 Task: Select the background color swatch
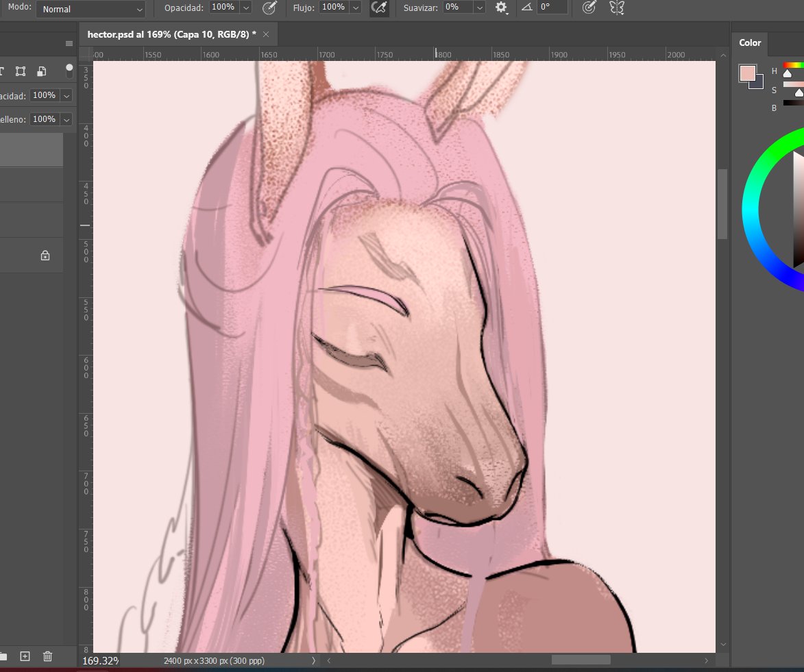(759, 84)
